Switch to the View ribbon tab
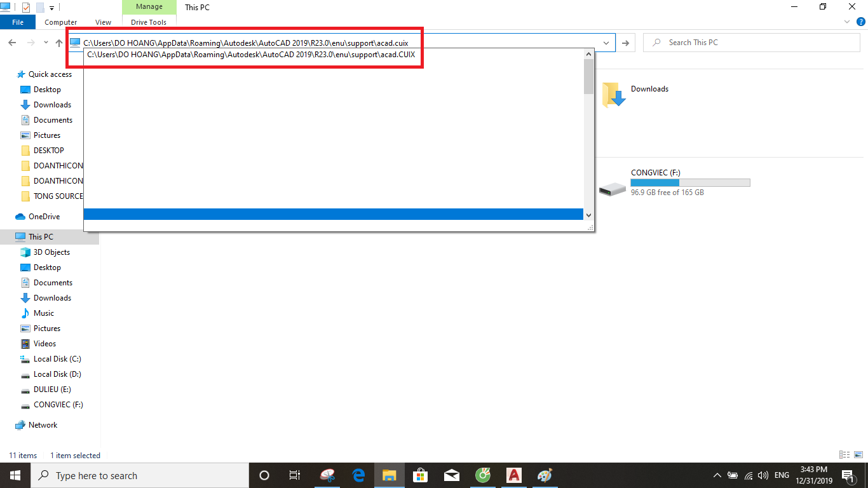Screen dimensions: 868x488 tap(103, 22)
